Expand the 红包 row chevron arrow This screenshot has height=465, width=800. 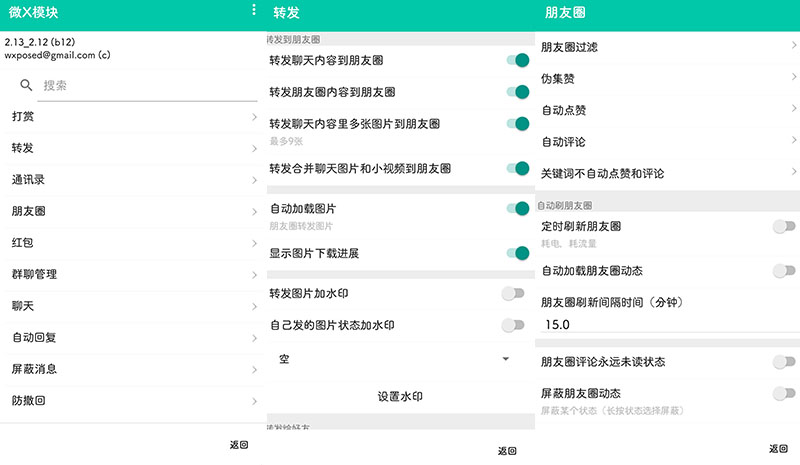[x=255, y=243]
